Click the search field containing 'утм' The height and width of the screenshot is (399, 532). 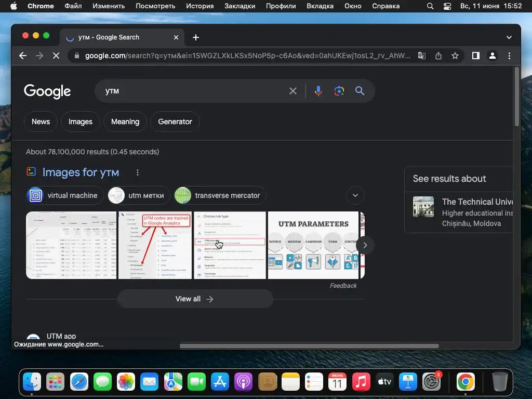click(193, 91)
